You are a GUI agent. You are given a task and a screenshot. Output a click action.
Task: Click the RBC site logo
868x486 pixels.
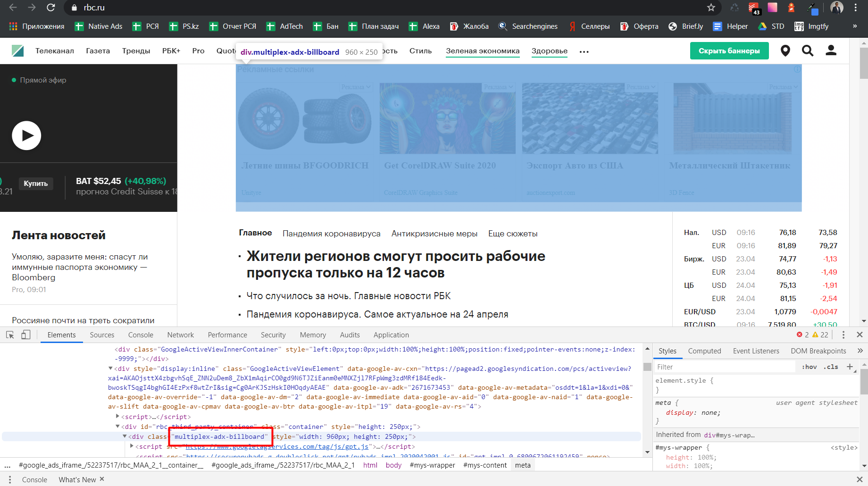point(18,50)
